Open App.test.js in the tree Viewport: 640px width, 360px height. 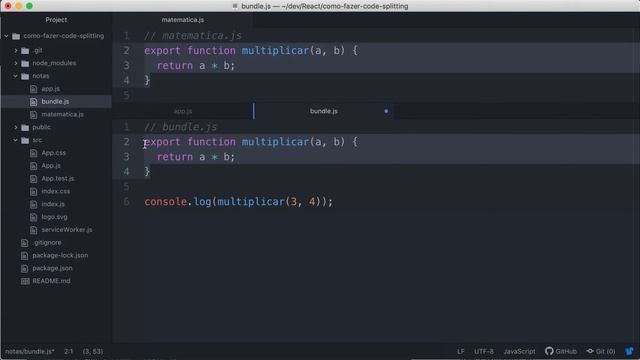[58, 178]
